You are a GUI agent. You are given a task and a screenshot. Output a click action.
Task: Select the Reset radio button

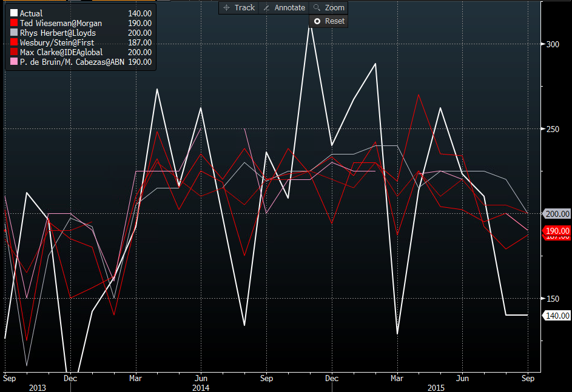click(x=316, y=21)
